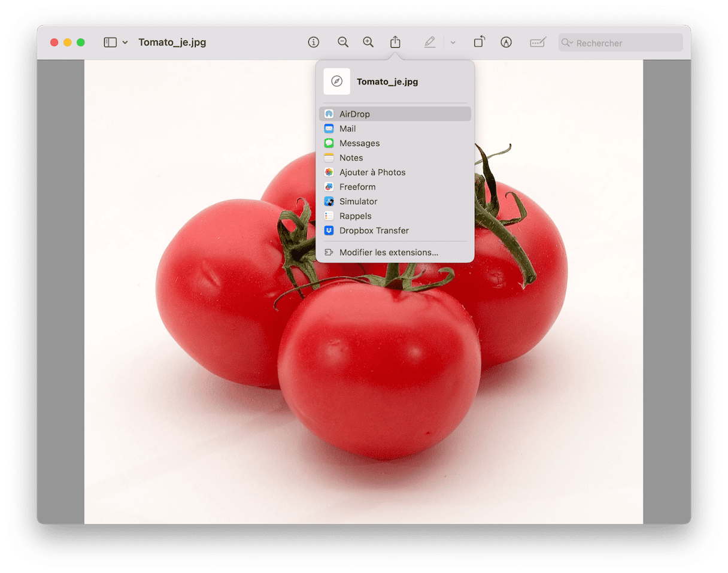Share the image via AirDrop
Screen dimensions: 728x573
[x=354, y=114]
